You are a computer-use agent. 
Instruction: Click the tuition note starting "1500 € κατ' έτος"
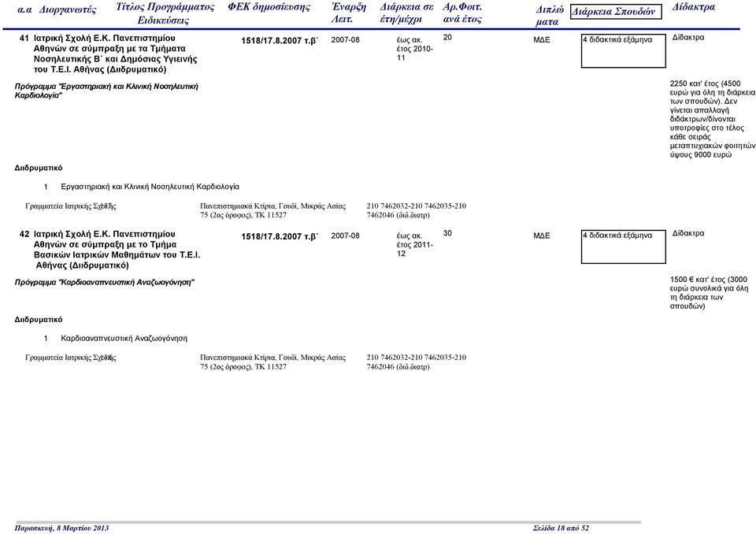pyautogui.click(x=710, y=293)
